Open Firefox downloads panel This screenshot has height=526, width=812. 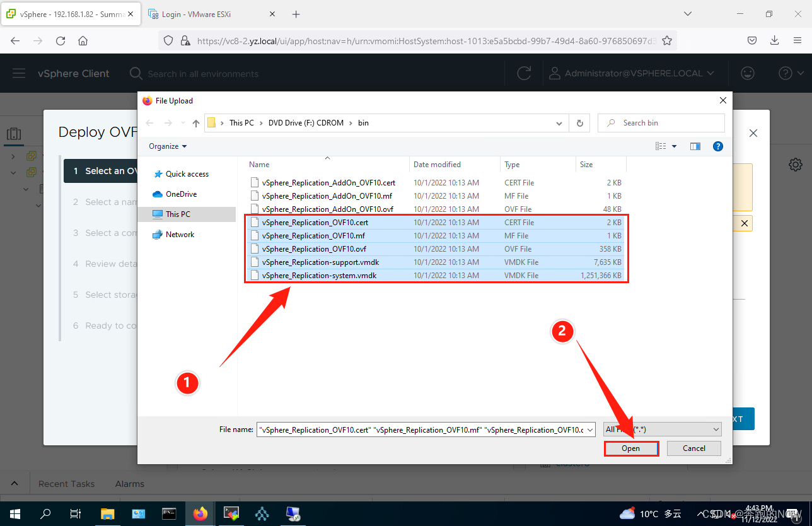coord(775,40)
